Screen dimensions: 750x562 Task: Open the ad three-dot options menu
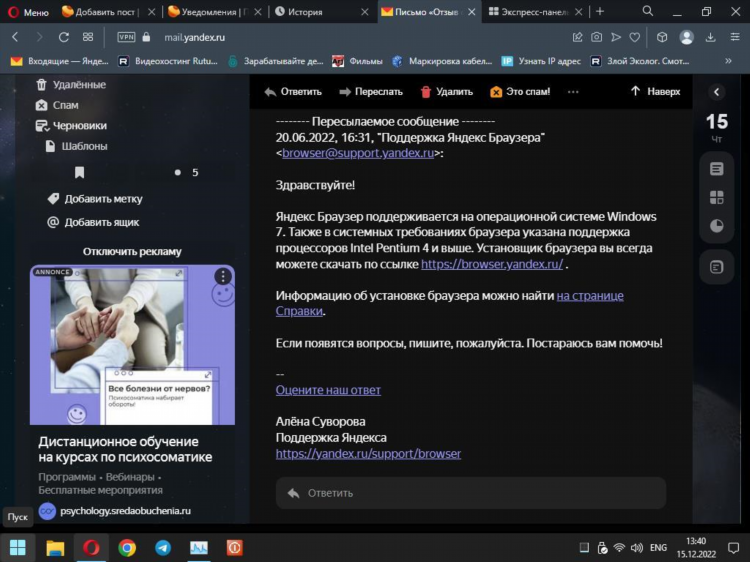(x=223, y=276)
